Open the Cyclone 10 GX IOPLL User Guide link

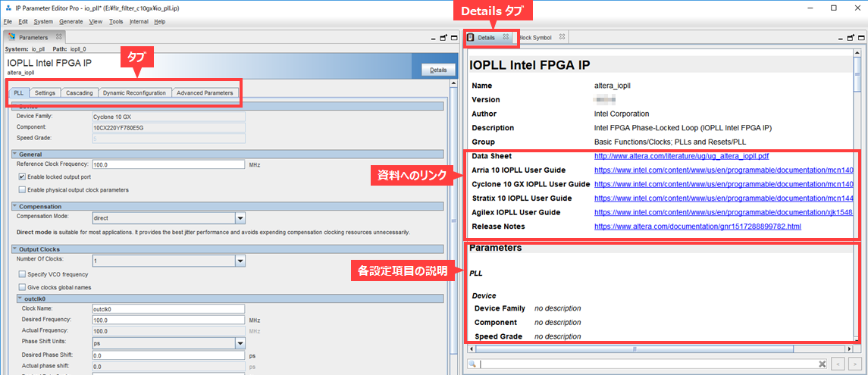(724, 183)
